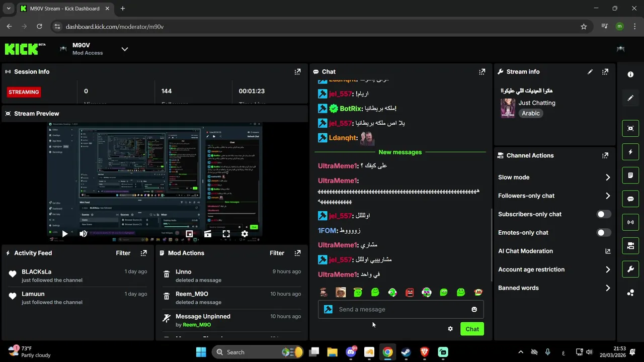The image size is (644, 362).
Task: Toggle theater mode on stream preview
Action: click(x=208, y=234)
